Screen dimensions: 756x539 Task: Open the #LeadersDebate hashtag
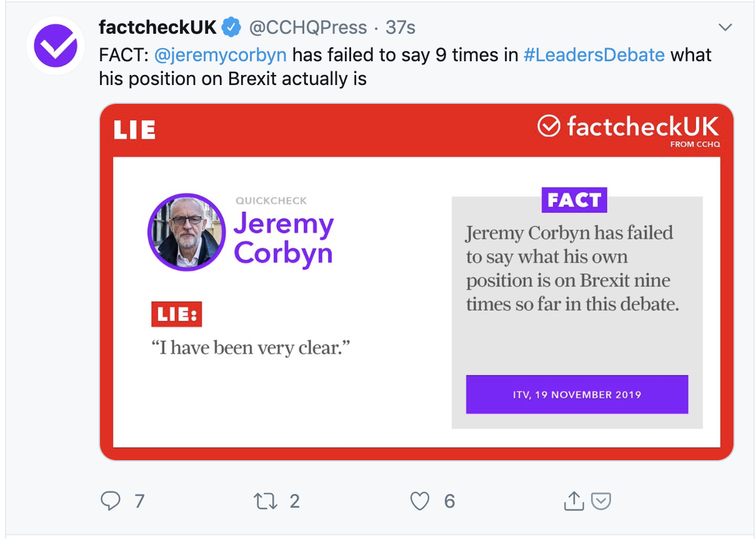point(594,55)
